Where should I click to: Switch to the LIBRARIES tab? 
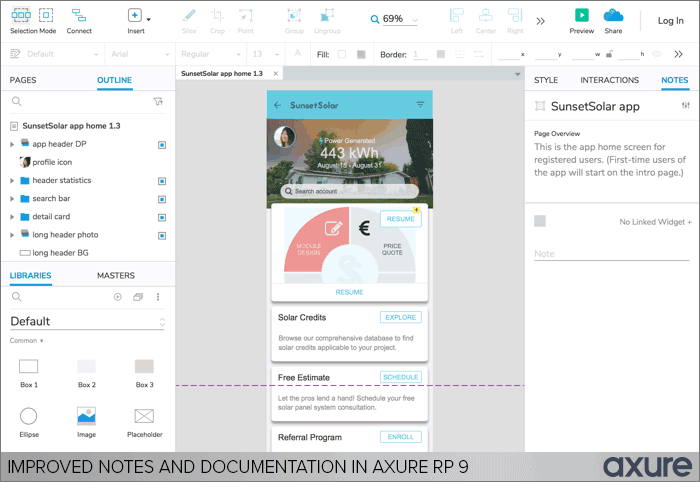point(30,275)
